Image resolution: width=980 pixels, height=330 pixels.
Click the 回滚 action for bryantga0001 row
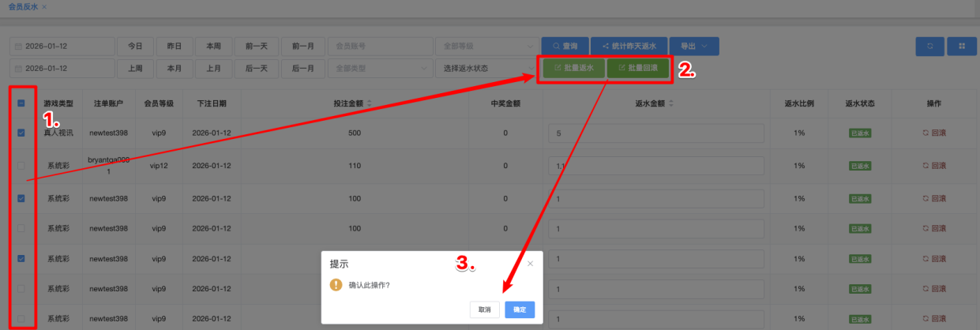pos(933,166)
